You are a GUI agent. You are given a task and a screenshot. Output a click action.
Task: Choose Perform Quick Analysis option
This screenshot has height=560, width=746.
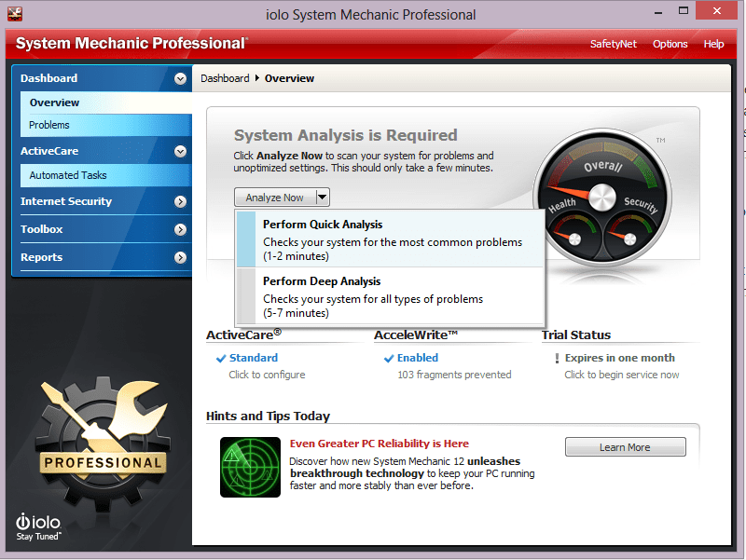(x=390, y=239)
